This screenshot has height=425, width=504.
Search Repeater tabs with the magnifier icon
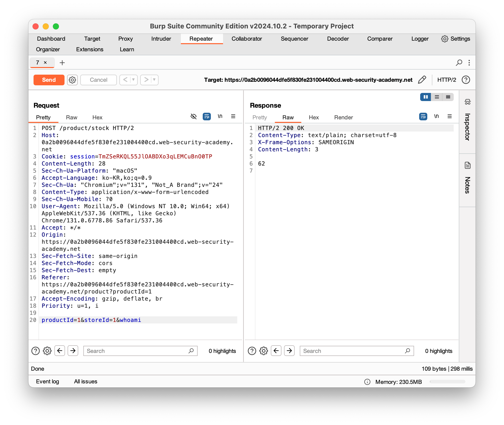[459, 62]
